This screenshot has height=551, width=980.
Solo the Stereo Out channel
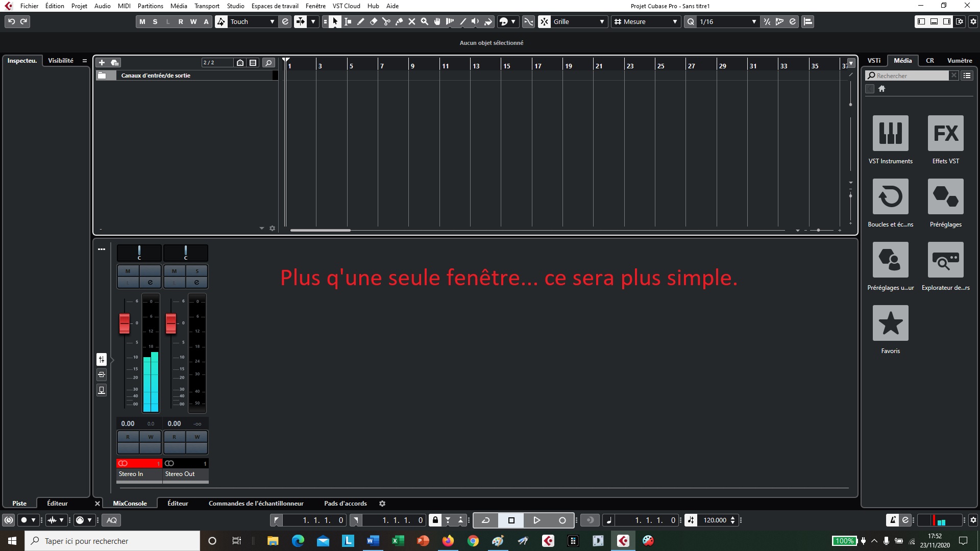tap(197, 271)
